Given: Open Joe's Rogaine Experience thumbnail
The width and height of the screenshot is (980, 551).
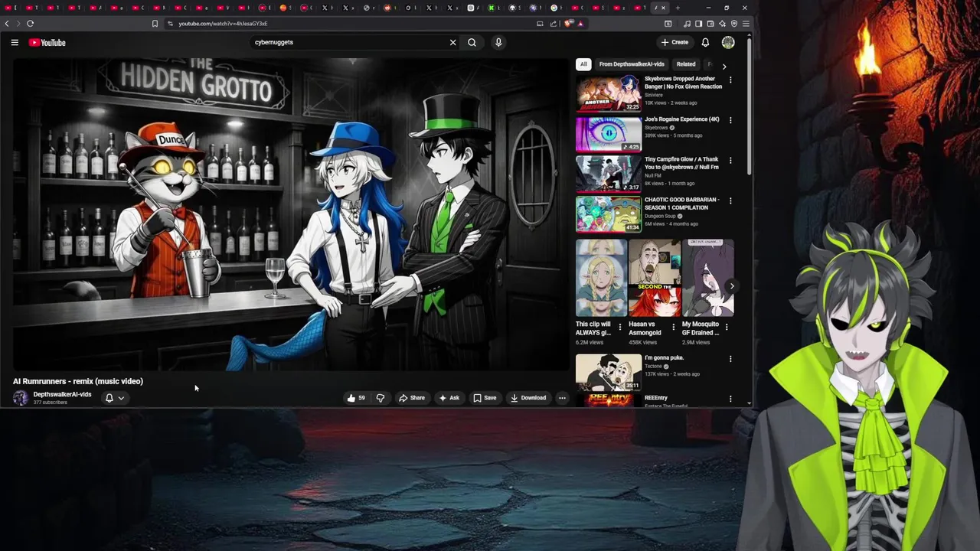Looking at the screenshot, I should point(609,133).
